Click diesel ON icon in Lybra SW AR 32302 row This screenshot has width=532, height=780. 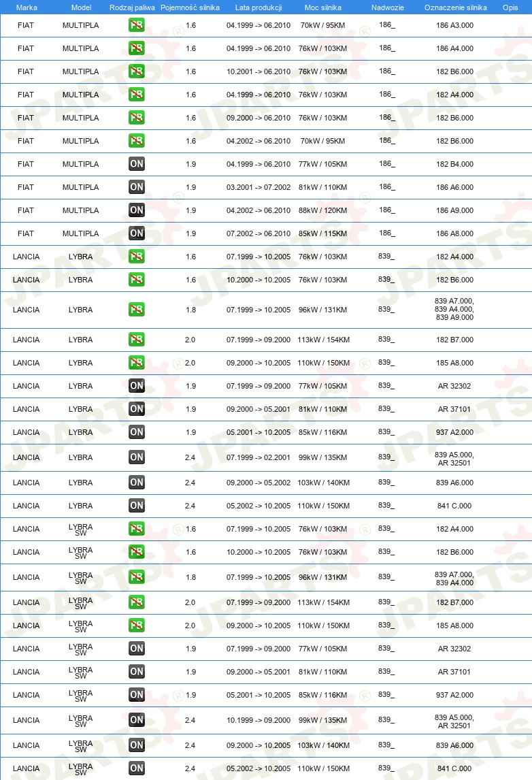pos(136,648)
